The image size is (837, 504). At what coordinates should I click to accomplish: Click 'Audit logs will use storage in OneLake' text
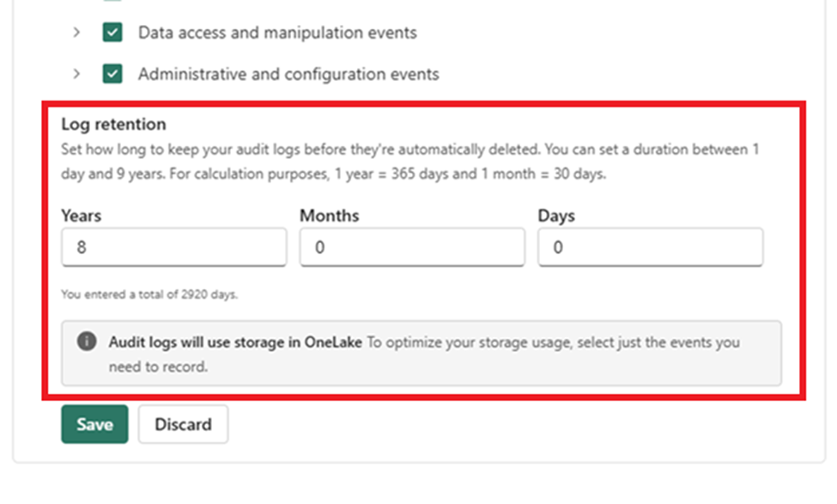click(x=235, y=342)
